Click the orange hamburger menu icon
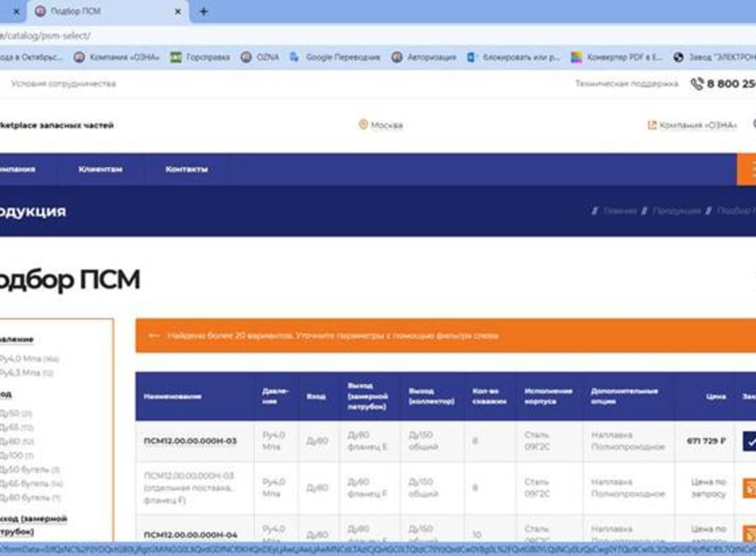Screen dimensions: 756x556 pos(749,169)
